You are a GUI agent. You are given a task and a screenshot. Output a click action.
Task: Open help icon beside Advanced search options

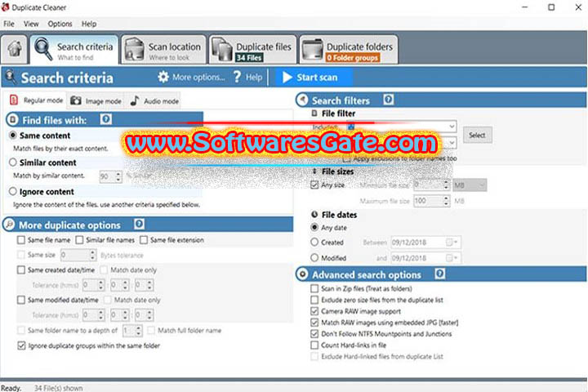point(440,274)
